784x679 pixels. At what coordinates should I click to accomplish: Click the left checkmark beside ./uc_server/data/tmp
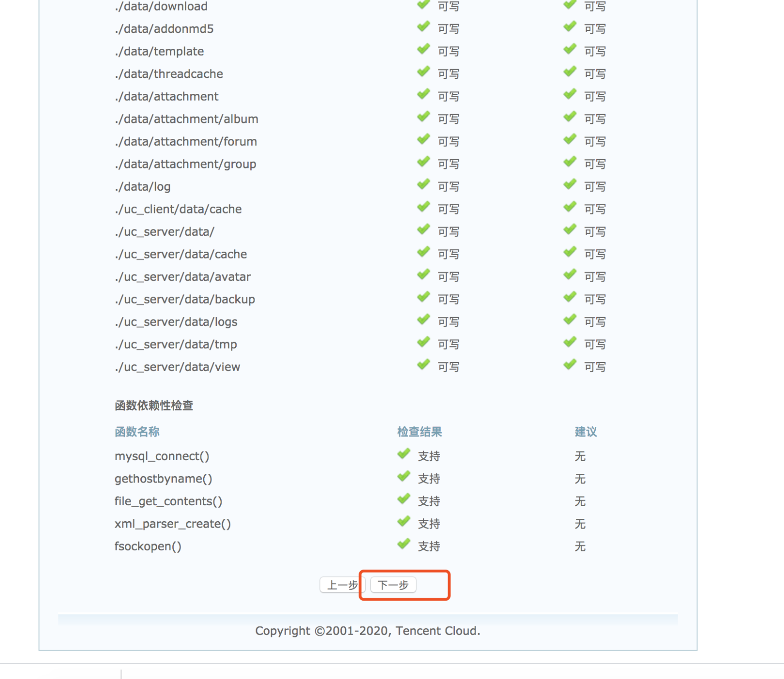click(423, 343)
